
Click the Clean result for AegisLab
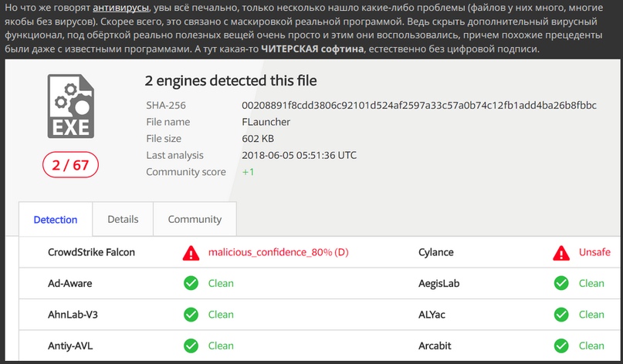tap(591, 284)
